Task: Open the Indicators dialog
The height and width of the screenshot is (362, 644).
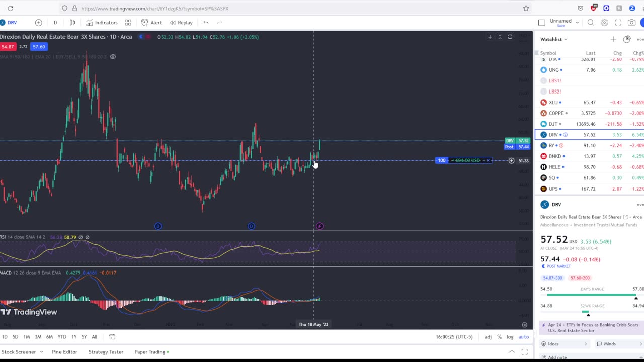Action: (102, 22)
